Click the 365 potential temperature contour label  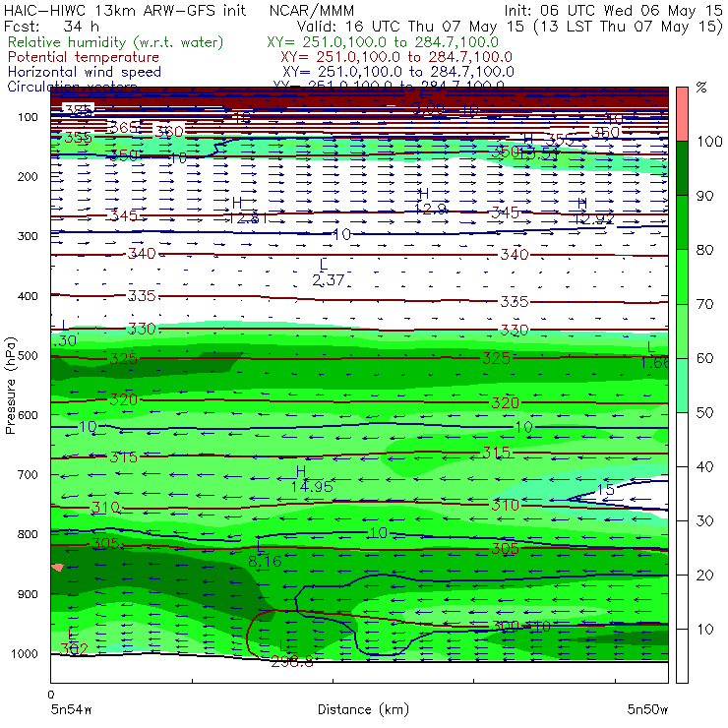tap(123, 128)
